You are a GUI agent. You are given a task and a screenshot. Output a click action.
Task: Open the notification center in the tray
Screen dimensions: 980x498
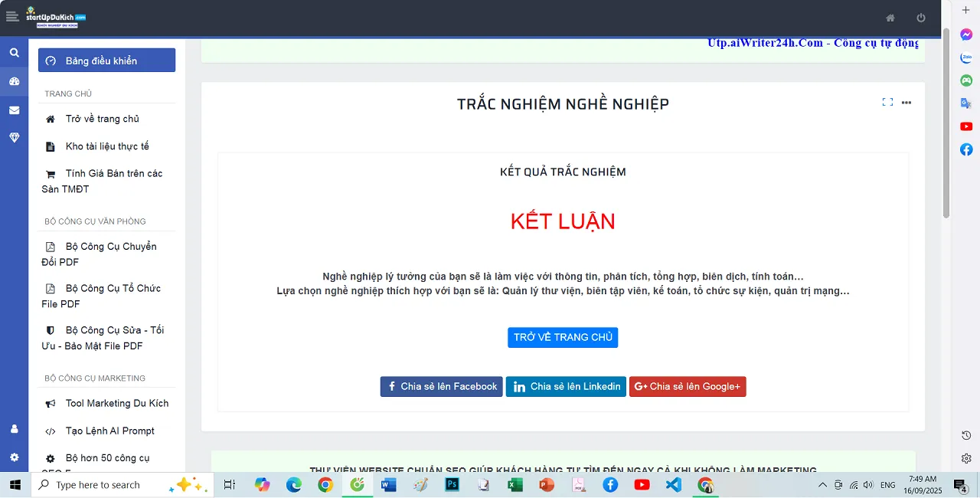960,485
